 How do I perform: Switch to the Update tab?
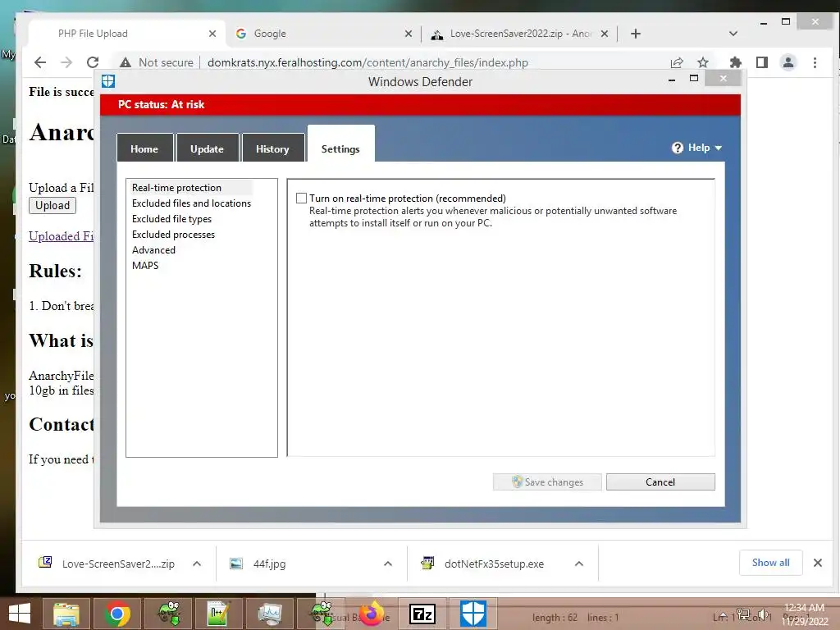[207, 149]
